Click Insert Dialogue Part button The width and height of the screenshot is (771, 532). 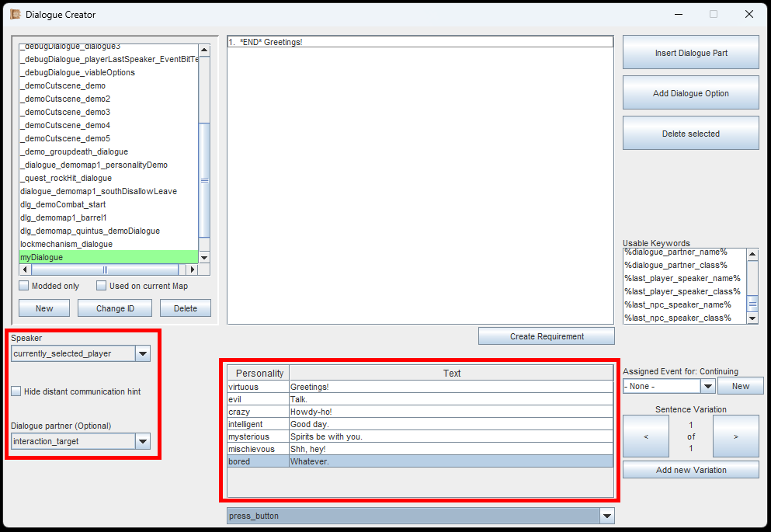(690, 53)
